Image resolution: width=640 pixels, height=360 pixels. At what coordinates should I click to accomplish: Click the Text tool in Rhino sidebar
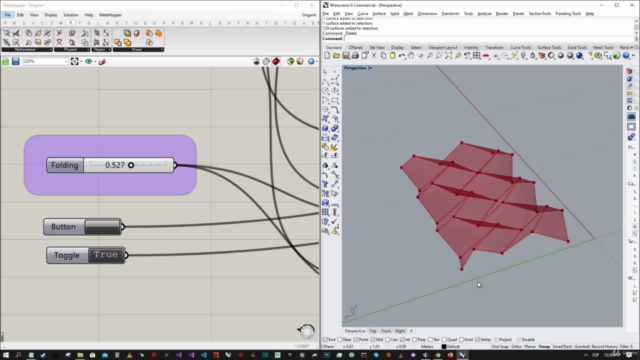[326, 184]
